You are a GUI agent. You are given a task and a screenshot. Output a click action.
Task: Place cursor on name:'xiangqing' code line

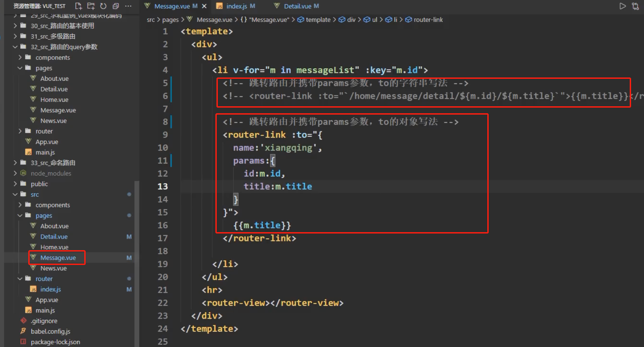[277, 148]
